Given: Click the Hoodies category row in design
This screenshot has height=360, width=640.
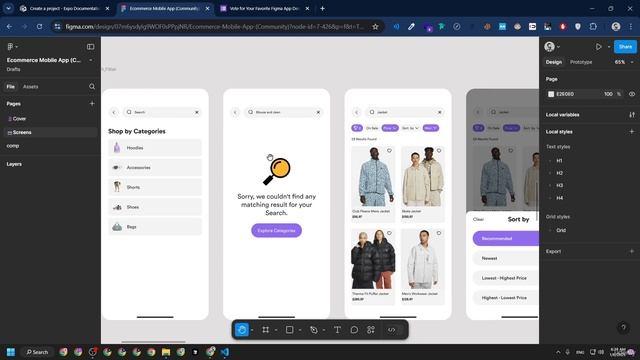Looking at the screenshot, I should 155,148.
